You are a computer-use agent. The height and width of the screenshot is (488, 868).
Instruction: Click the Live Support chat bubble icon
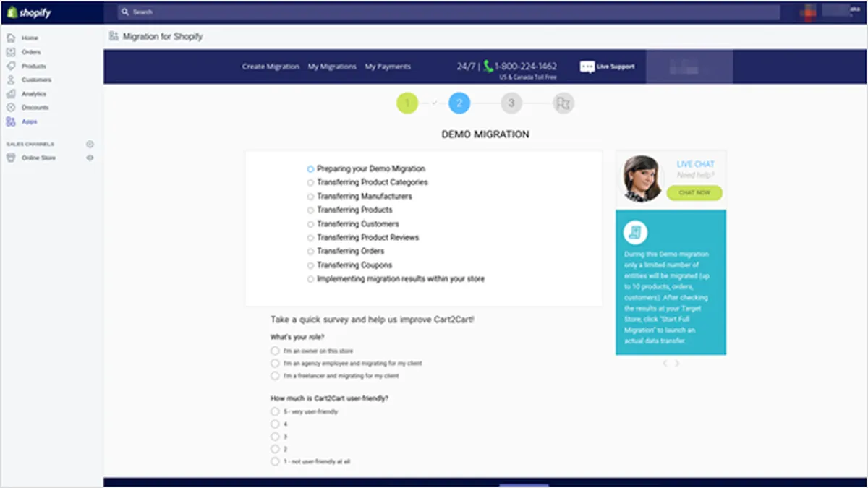(x=587, y=67)
